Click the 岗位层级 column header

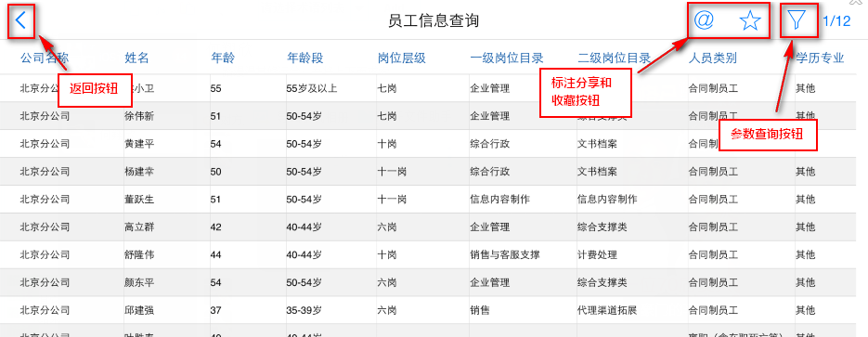pyautogui.click(x=401, y=58)
